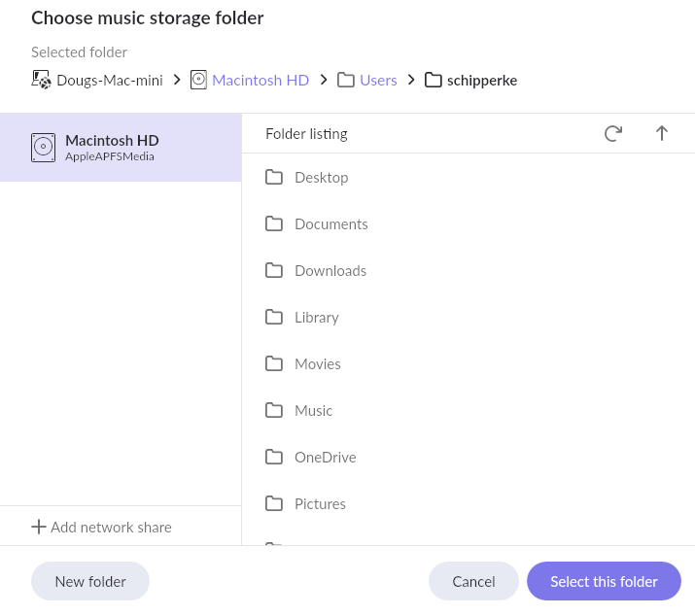Image resolution: width=695 pixels, height=616 pixels.
Task: Browse into the Library folder
Action: tap(317, 317)
